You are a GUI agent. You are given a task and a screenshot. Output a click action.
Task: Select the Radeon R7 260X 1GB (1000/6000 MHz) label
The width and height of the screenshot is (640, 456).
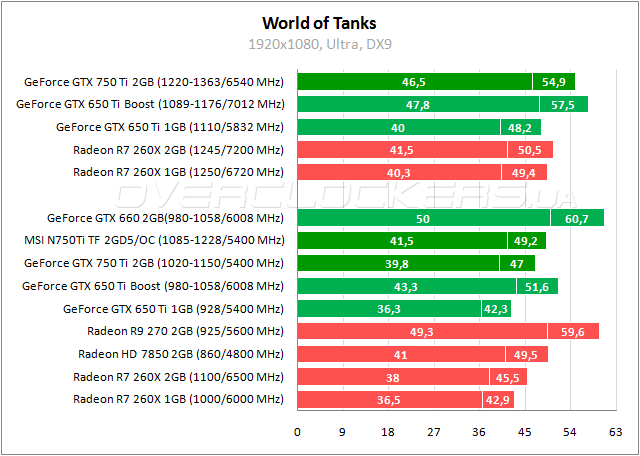point(178,399)
